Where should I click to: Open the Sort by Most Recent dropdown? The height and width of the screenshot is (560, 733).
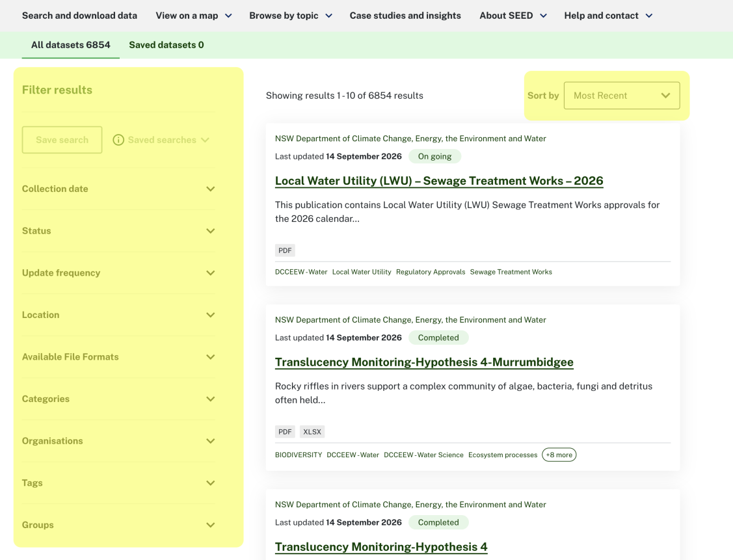coord(622,96)
